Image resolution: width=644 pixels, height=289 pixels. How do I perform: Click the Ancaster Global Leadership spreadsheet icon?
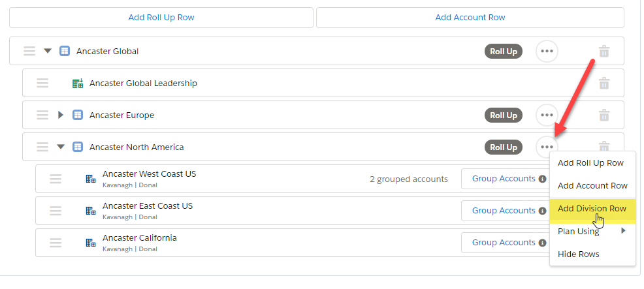[x=78, y=84]
